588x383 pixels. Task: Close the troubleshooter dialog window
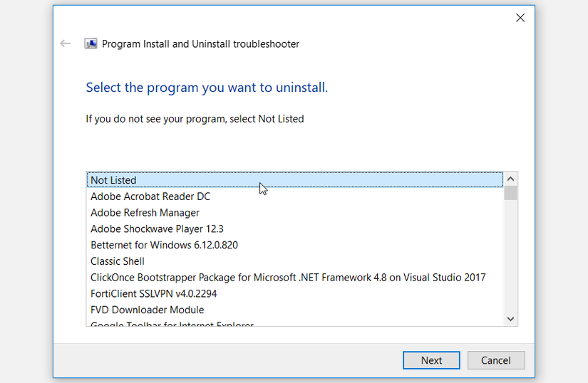tap(520, 18)
